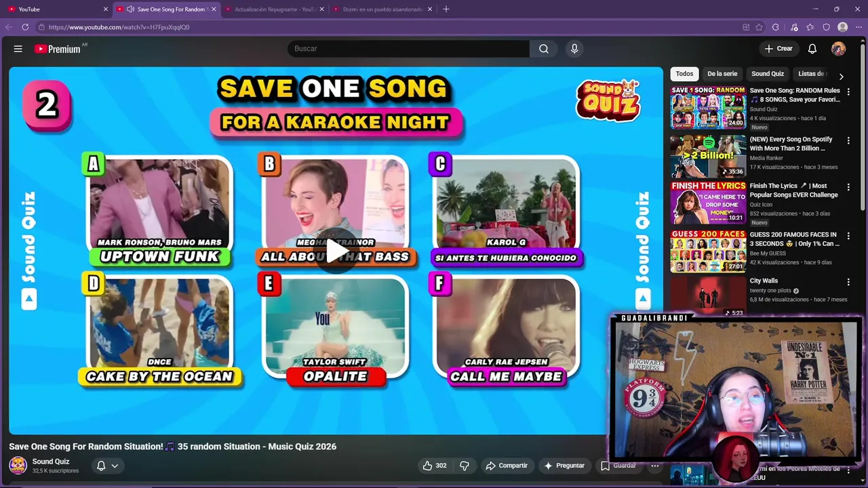Open the account avatar menu
868x488 pixels.
coord(839,49)
